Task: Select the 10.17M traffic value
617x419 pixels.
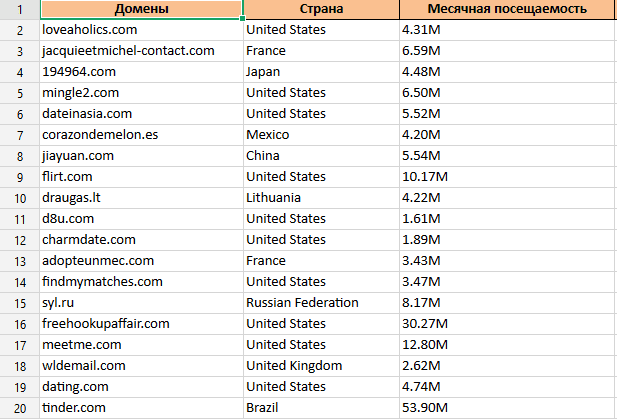Action: (507, 177)
